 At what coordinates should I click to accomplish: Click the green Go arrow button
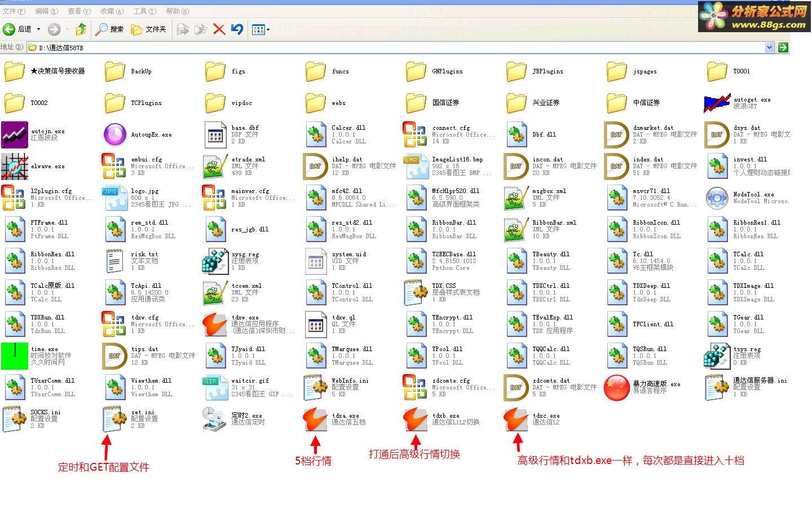point(783,47)
